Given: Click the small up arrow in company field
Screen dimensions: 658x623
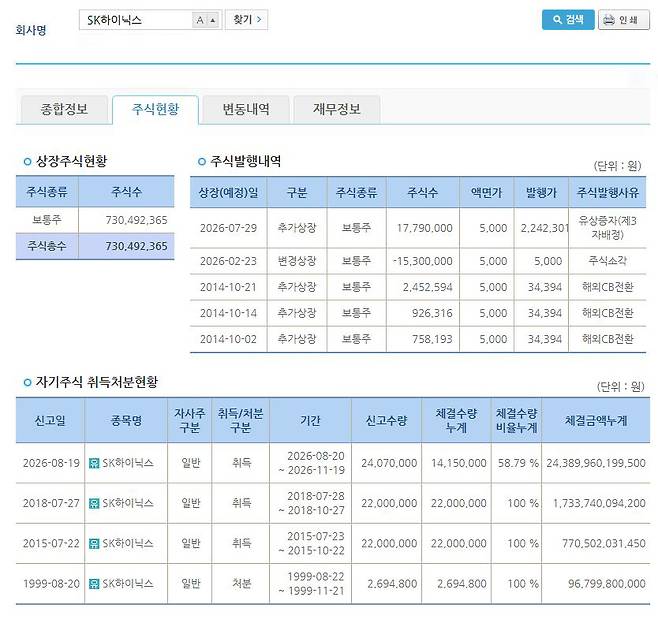Looking at the screenshot, I should pyautogui.click(x=213, y=20).
